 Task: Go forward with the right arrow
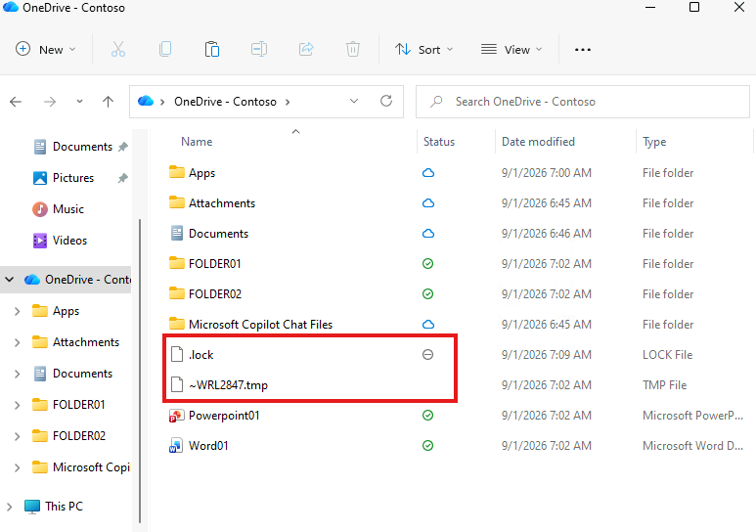(x=50, y=102)
